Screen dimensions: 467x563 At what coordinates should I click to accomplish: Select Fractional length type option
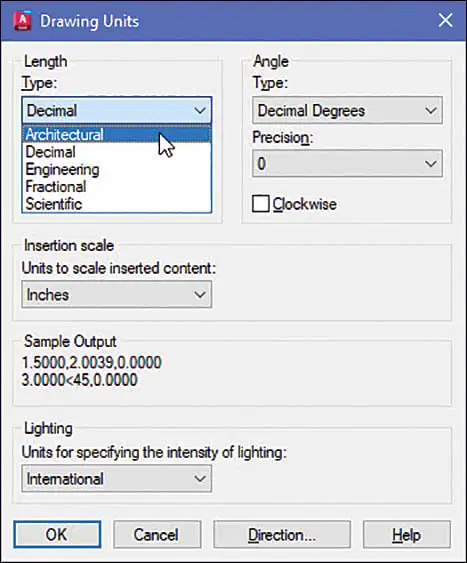117,187
